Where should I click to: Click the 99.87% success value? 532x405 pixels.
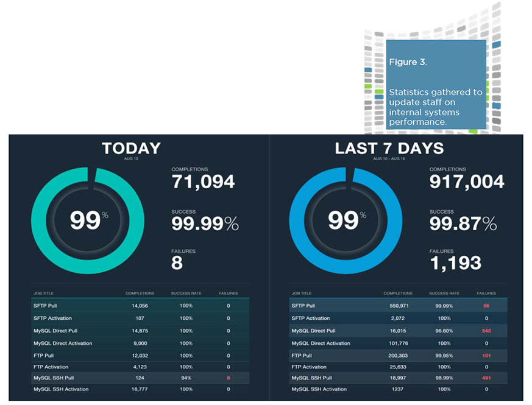pos(463,224)
